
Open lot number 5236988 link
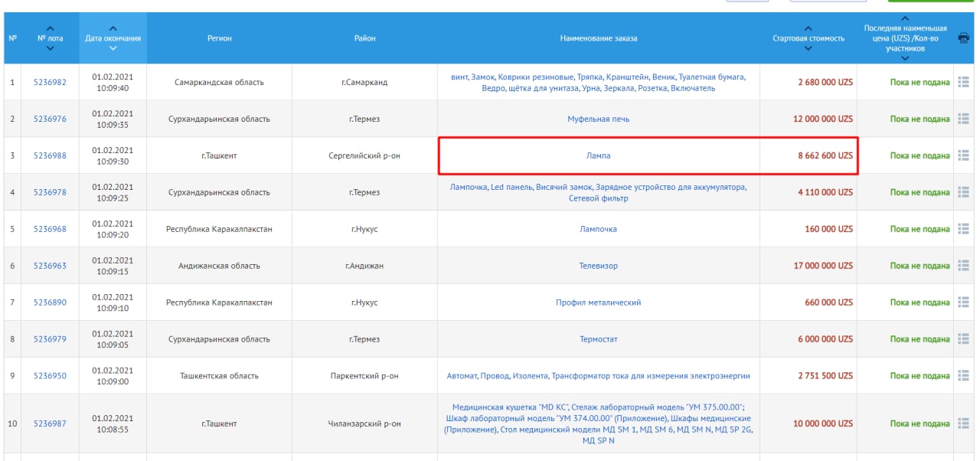pyautogui.click(x=50, y=155)
